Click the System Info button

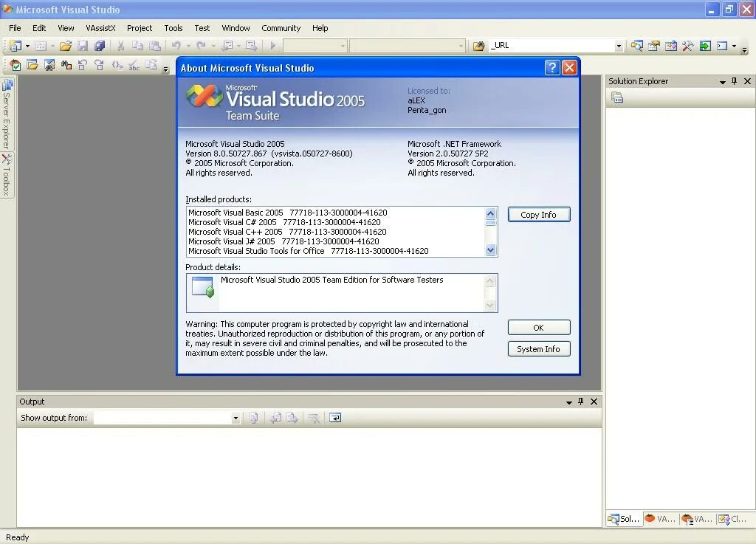(538, 349)
